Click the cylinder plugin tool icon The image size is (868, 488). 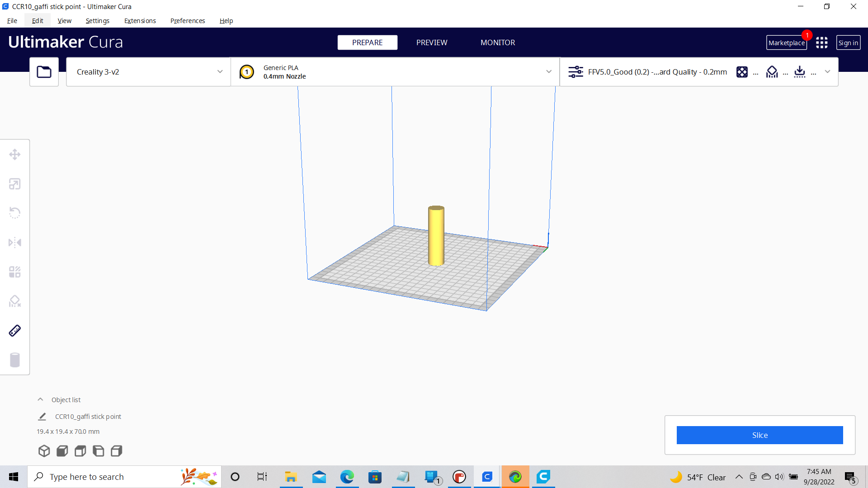click(x=15, y=360)
